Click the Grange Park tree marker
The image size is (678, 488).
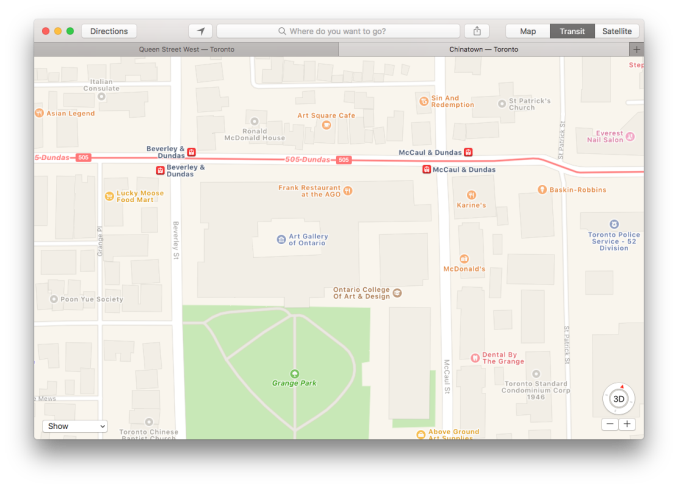pyautogui.click(x=294, y=373)
